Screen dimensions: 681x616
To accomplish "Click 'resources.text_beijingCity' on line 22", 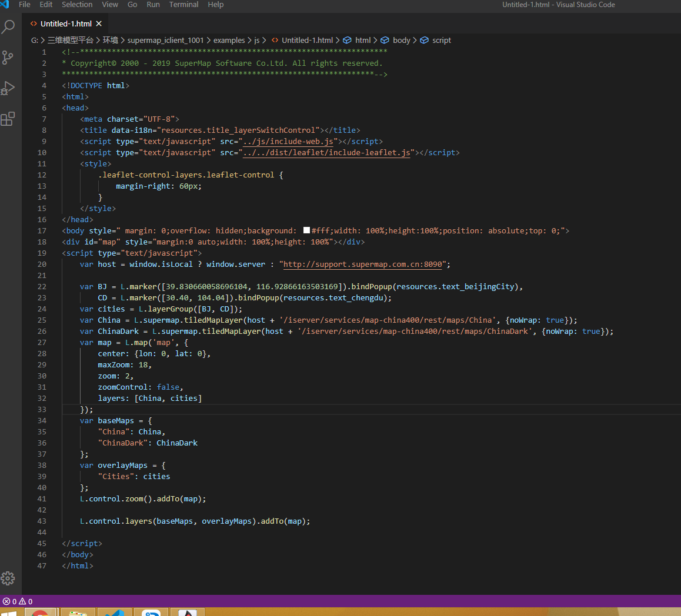I will coord(455,287).
